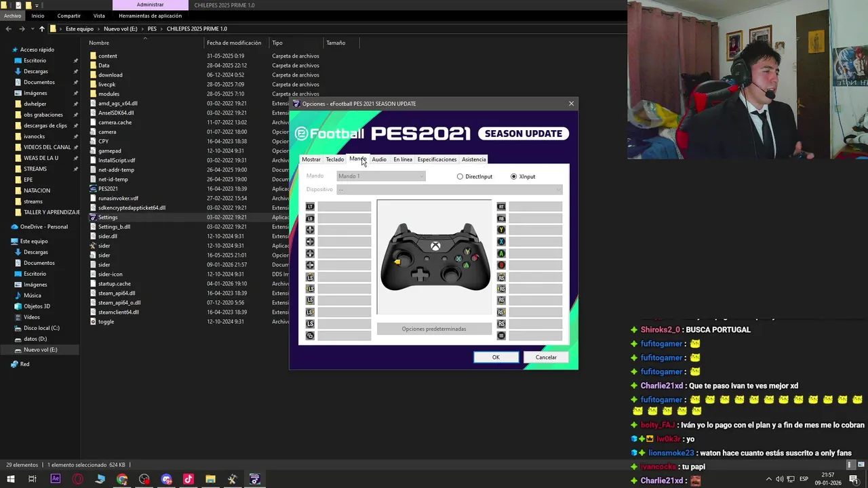Select Disco local (C:) in sidebar

point(41,328)
